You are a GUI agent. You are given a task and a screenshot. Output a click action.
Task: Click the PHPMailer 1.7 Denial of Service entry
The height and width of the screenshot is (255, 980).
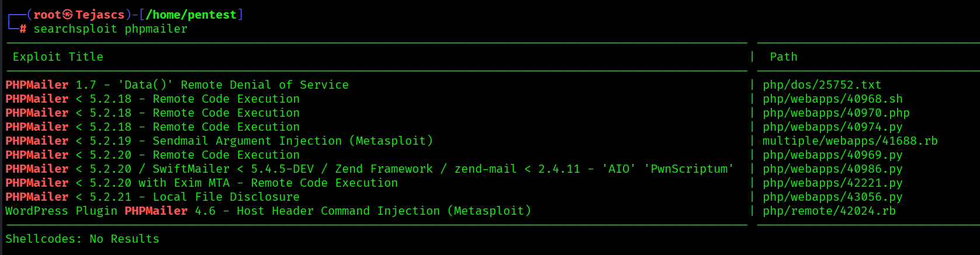(x=177, y=85)
